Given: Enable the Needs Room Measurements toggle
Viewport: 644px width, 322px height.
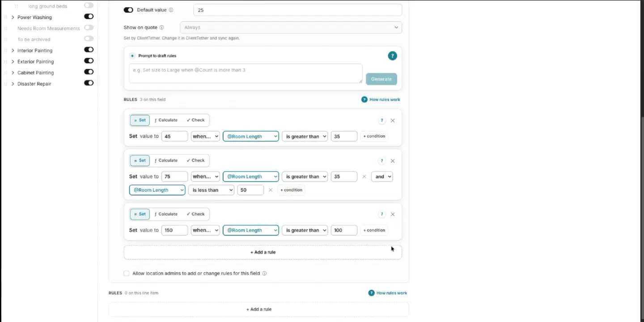Looking at the screenshot, I should [89, 28].
